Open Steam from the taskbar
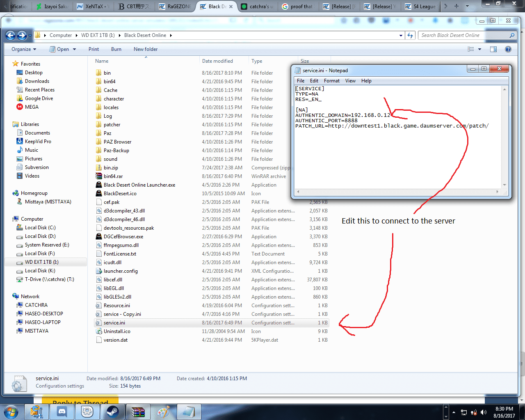Image resolution: width=525 pixels, height=420 pixels. click(113, 412)
